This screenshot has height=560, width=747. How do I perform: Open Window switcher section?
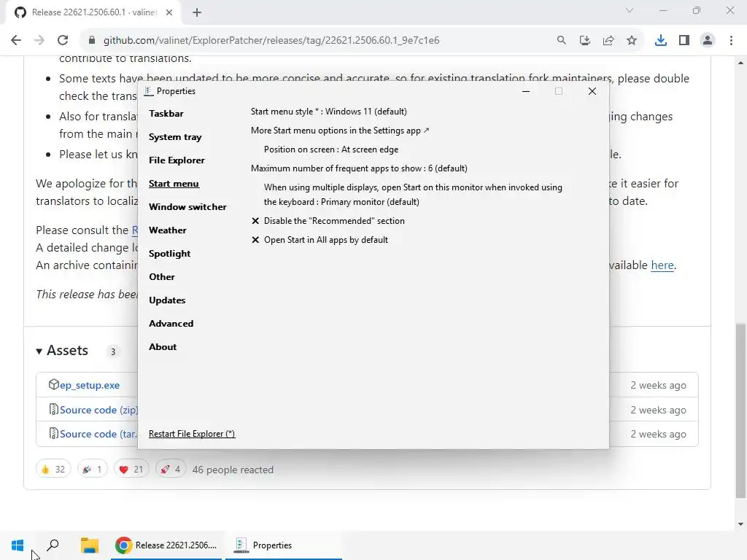click(187, 206)
